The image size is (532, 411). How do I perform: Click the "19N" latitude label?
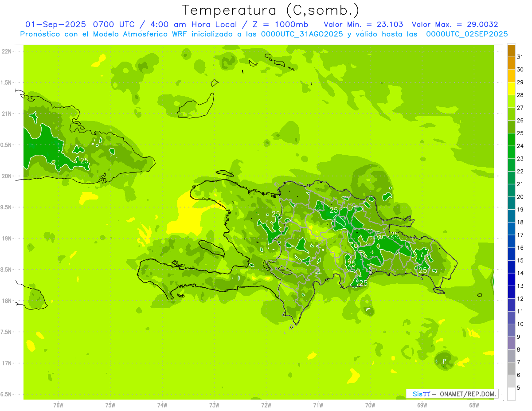pyautogui.click(x=7, y=239)
